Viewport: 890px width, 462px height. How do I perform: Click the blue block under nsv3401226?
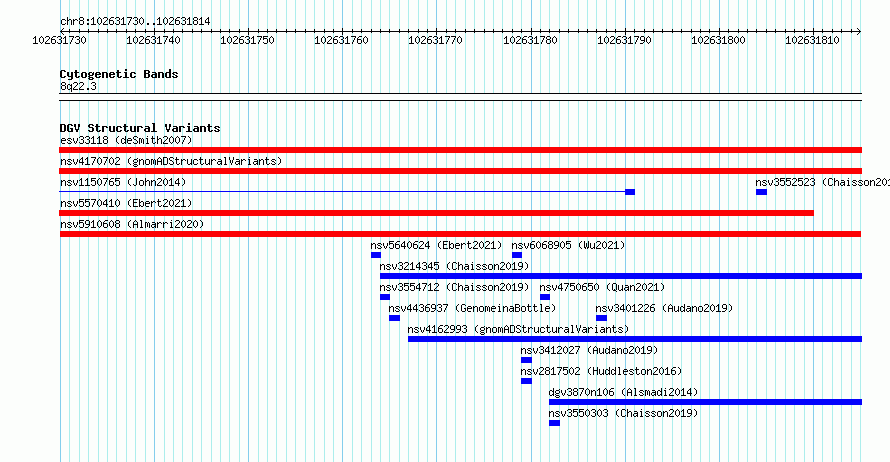[x=601, y=318]
